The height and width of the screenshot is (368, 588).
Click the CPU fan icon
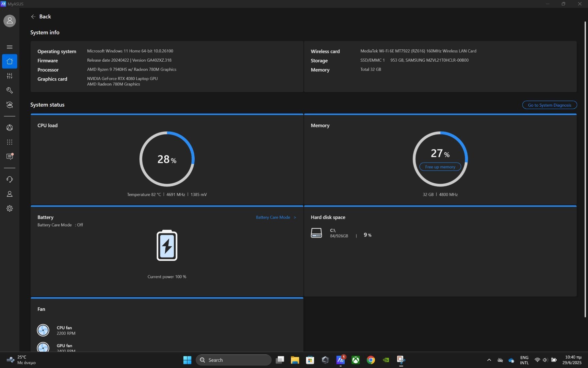coord(43,330)
